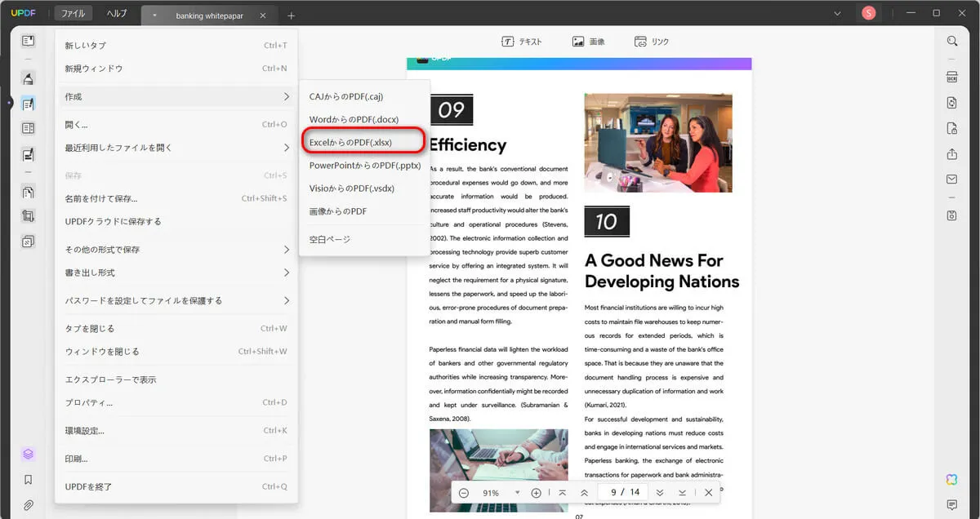The image size is (980, 519).
Task: Choose 名前を付けて保存...
Action: pyautogui.click(x=176, y=198)
